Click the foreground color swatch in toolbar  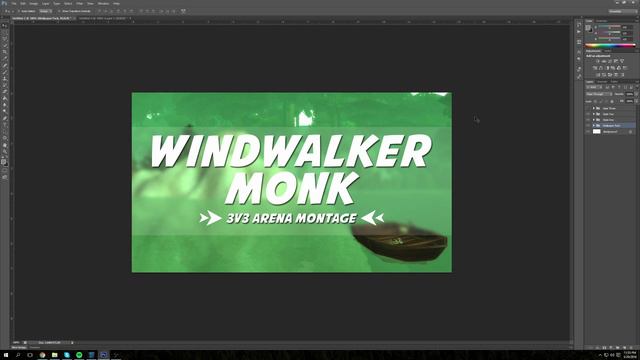3,161
